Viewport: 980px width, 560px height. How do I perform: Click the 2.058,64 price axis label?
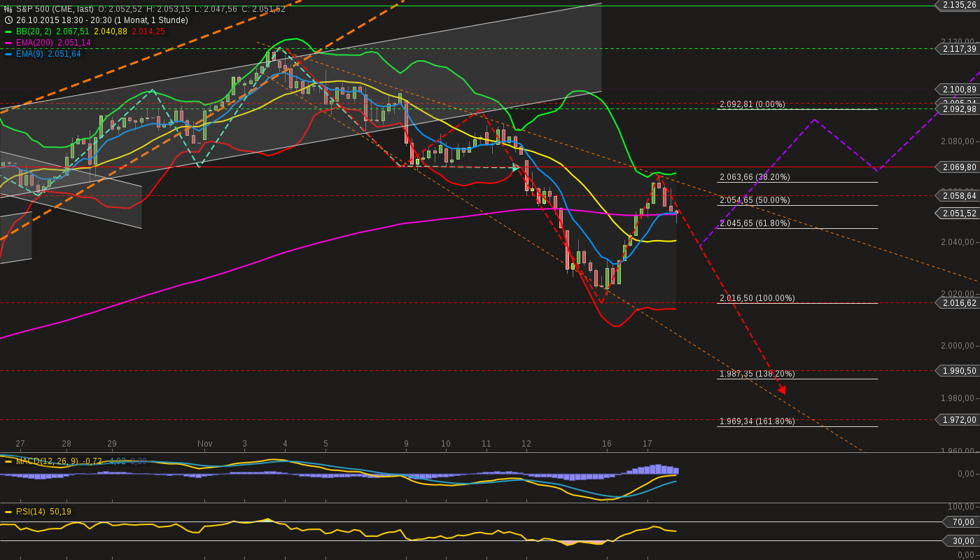tap(956, 196)
